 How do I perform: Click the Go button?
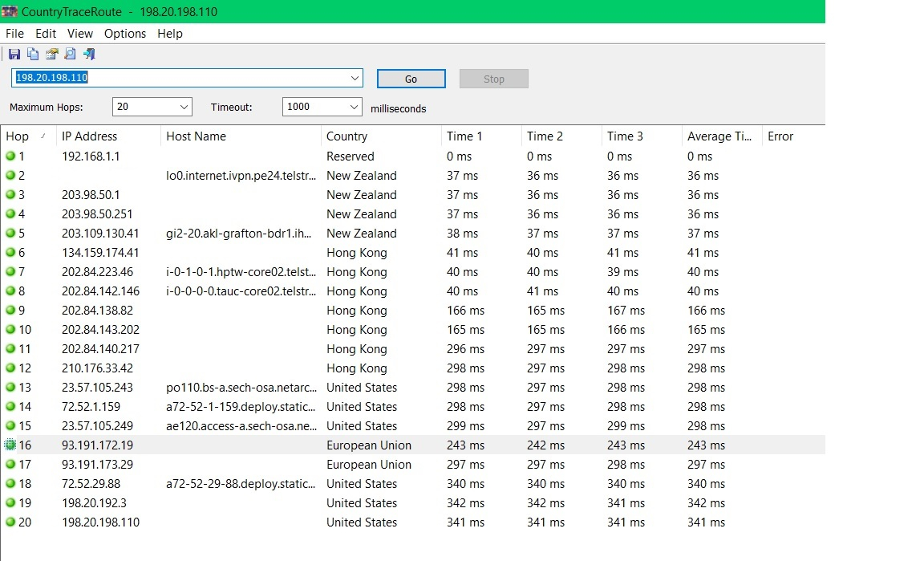411,79
